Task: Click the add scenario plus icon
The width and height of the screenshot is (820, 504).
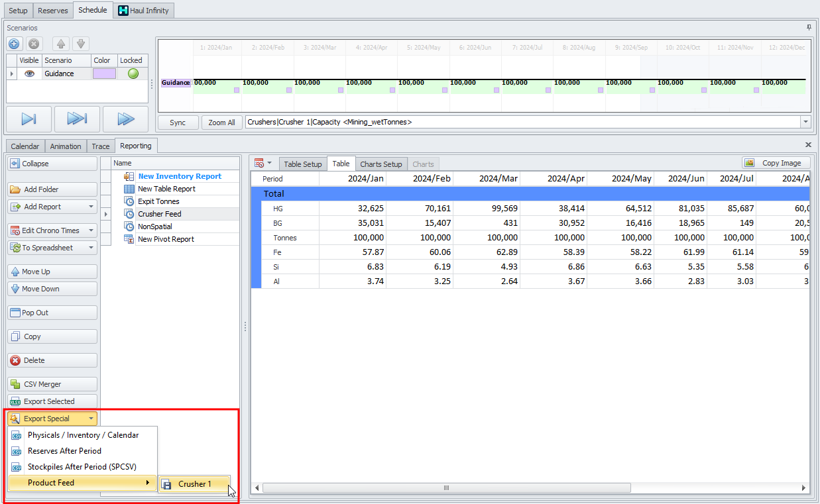Action: [x=14, y=44]
